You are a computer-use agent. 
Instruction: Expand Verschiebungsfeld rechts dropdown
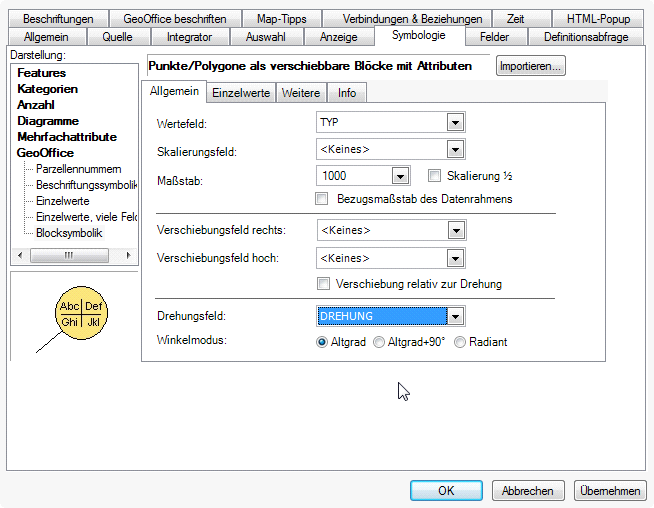tap(455, 231)
